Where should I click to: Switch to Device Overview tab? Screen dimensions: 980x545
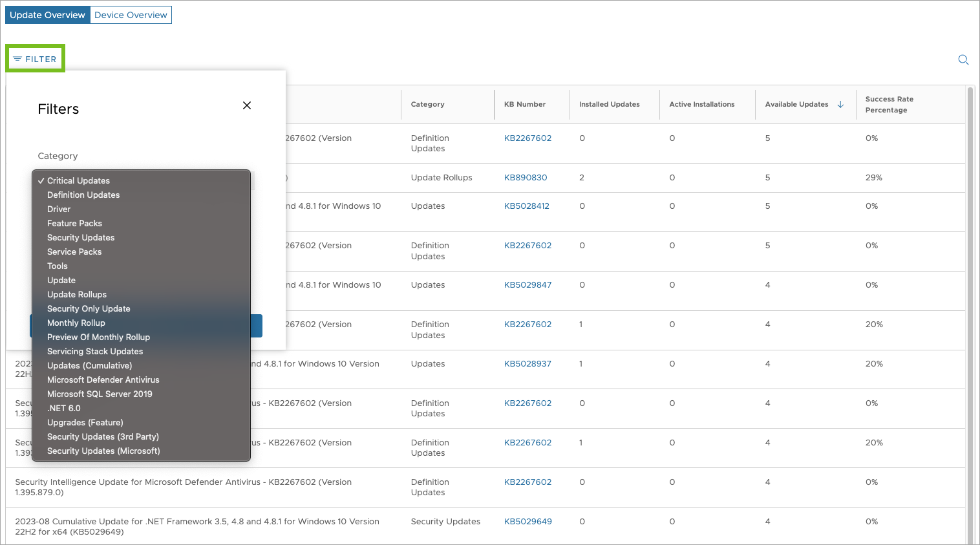tap(131, 15)
